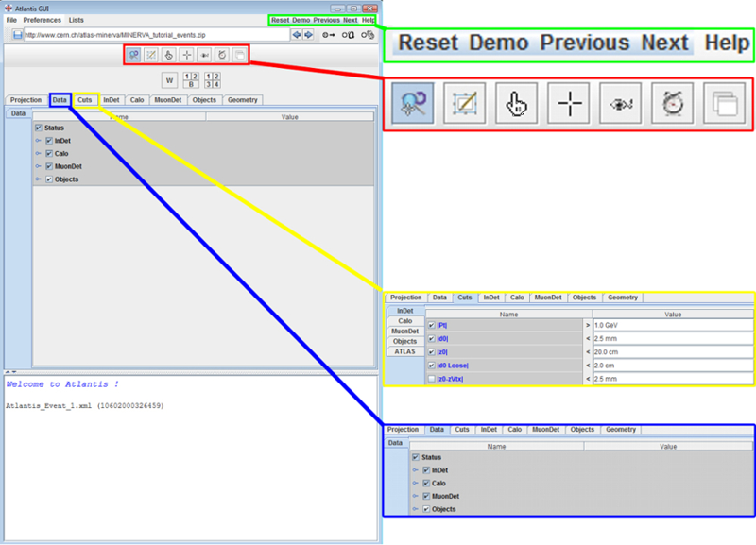Expand the MuonDet node in main window
756x545 pixels.
point(39,166)
